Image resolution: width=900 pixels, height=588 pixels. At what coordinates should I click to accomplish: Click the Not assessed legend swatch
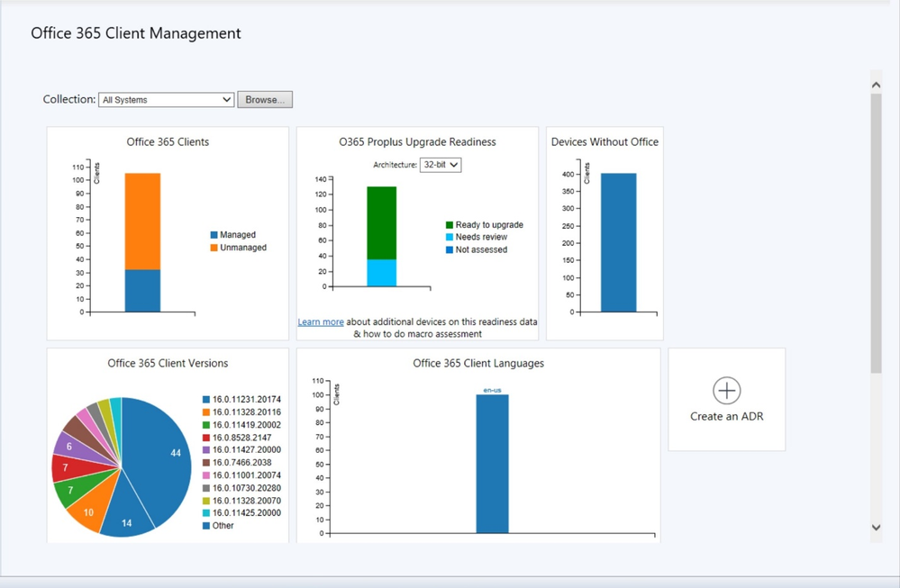[x=450, y=249]
